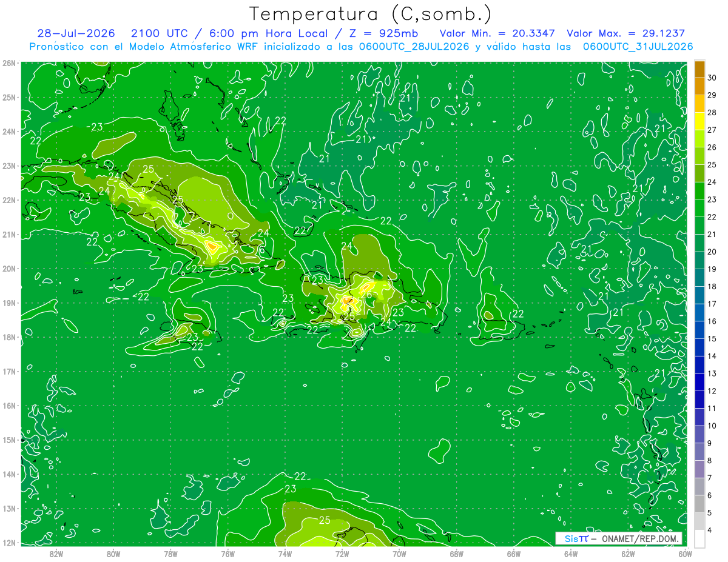Click the color scale value '13'
Image resolution: width=728 pixels, height=562 pixels.
712,373
